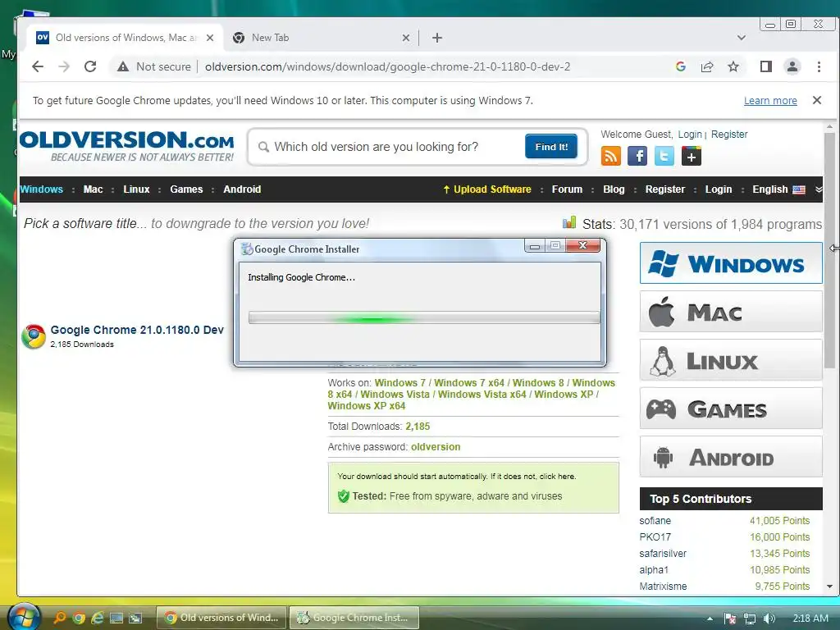Click the search magnifier quick launch icon
Screen dimensions: 840x630
point(59,618)
